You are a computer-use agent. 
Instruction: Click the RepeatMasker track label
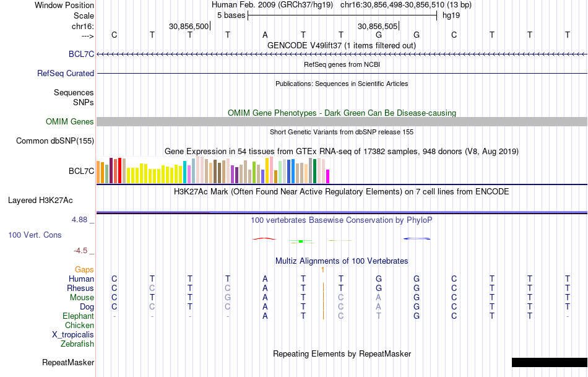(x=68, y=362)
